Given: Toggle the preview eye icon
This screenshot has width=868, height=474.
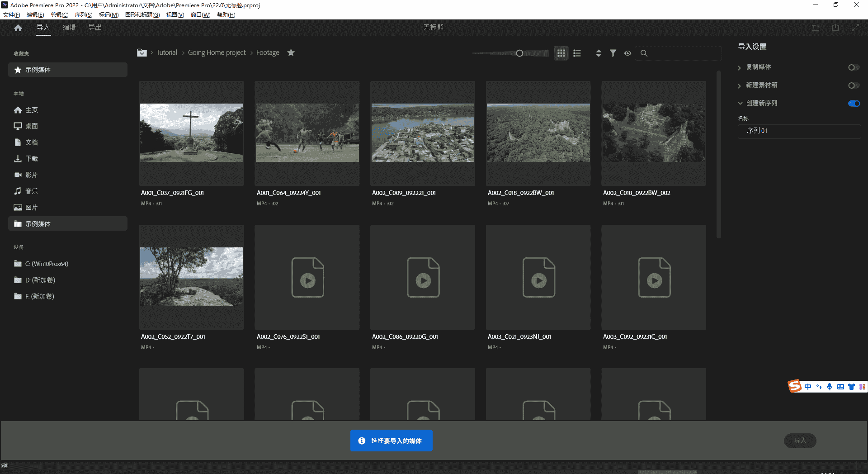Looking at the screenshot, I should [628, 53].
